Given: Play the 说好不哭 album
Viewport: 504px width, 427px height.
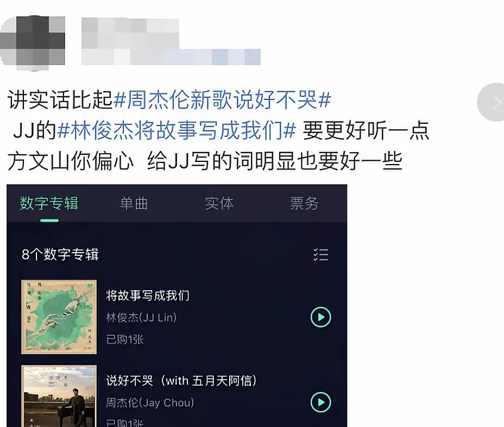Looking at the screenshot, I should [320, 402].
